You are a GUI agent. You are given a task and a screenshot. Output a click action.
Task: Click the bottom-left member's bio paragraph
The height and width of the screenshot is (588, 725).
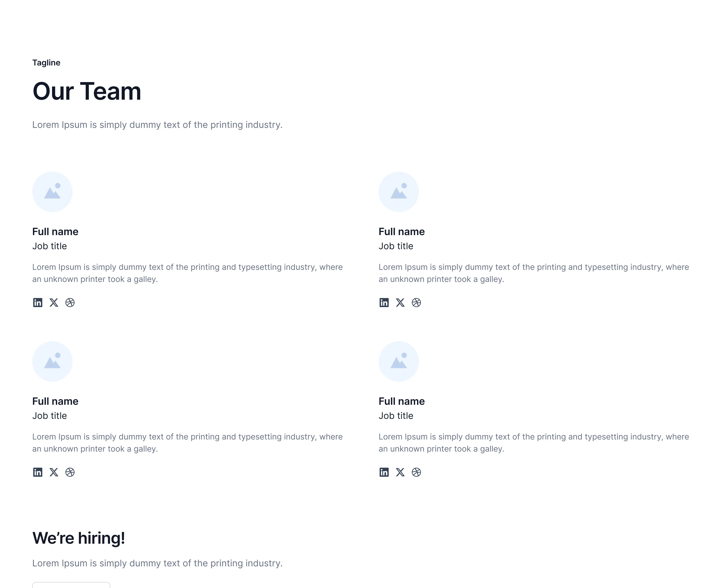coord(187,443)
